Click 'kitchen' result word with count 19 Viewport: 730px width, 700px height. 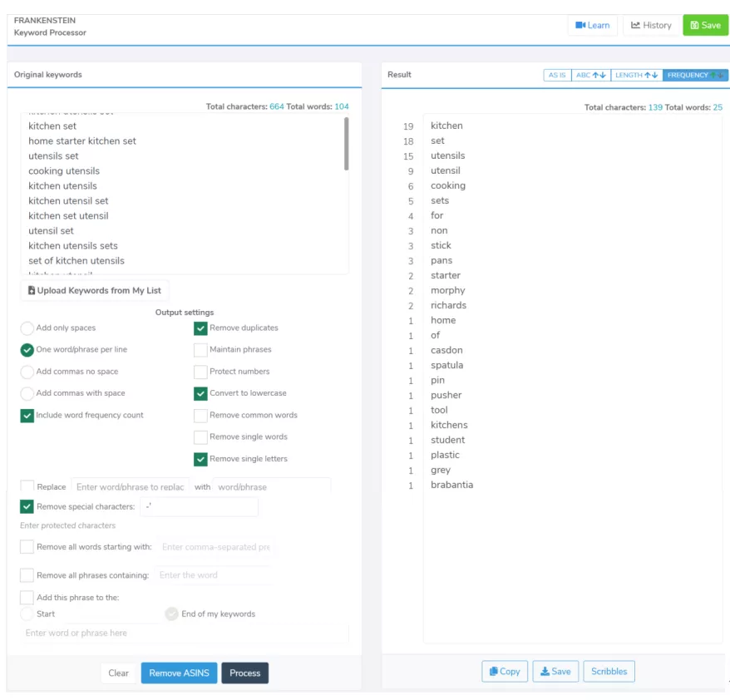[x=446, y=126]
